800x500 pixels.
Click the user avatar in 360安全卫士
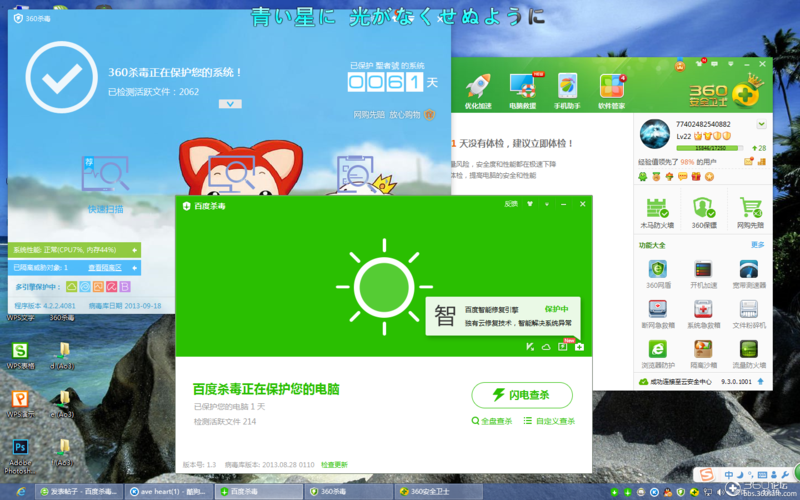(x=655, y=134)
